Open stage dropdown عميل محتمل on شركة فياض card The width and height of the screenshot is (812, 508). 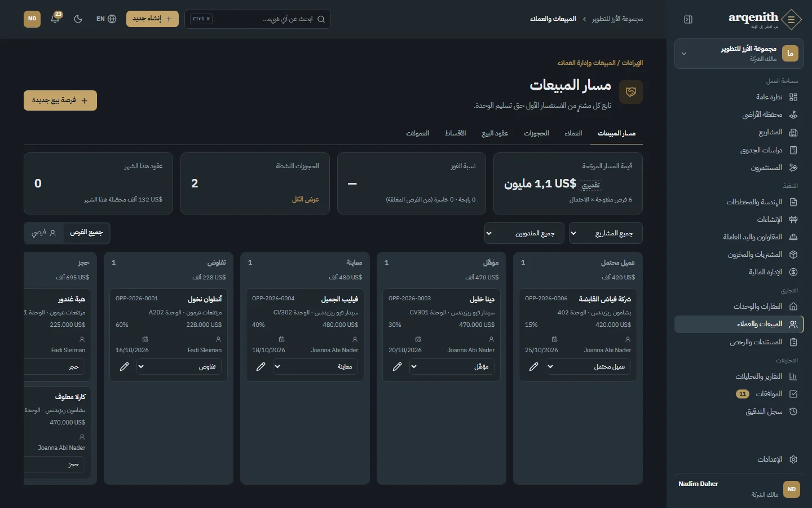[587, 367]
